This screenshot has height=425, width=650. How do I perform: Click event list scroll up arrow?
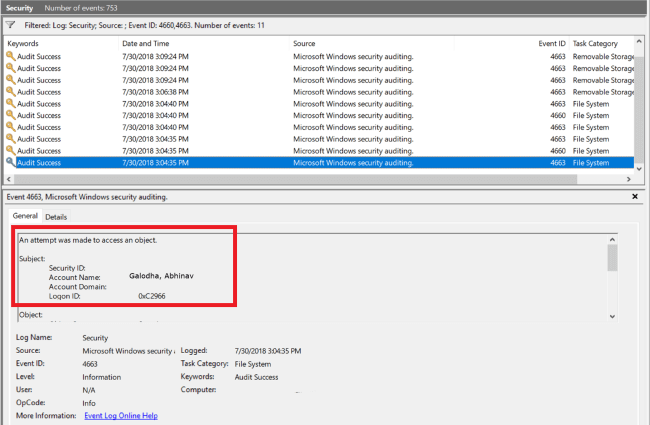(x=639, y=41)
